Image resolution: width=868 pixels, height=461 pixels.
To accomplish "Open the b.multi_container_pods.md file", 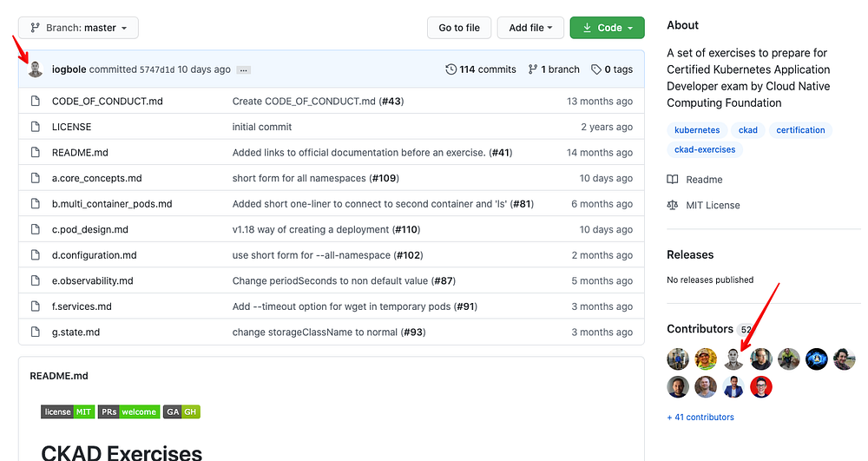I will click(112, 204).
